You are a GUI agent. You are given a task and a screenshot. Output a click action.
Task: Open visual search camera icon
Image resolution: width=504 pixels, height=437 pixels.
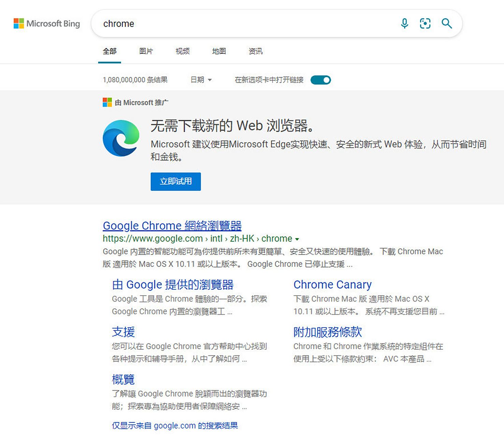coord(425,23)
